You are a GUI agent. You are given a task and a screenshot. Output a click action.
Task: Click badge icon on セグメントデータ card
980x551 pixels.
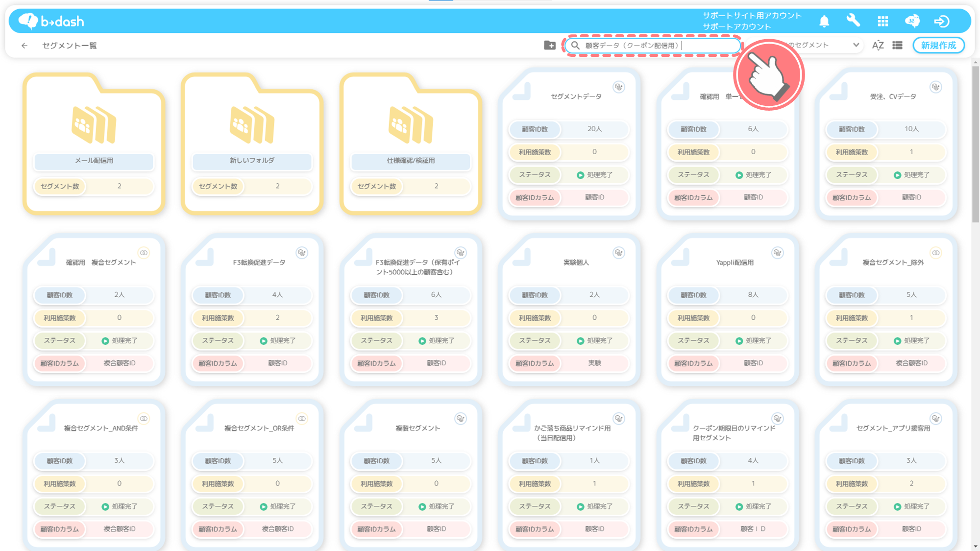(619, 87)
